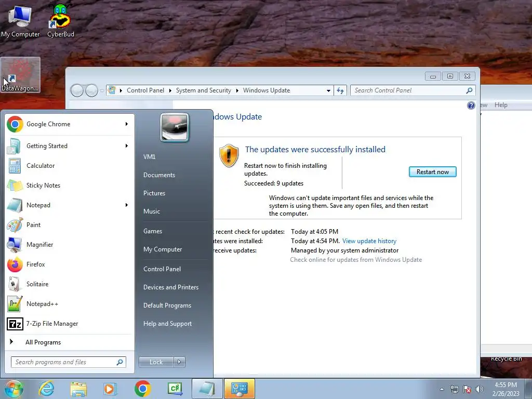532x399 pixels.
Task: Select the DataWagon desktop shortcut
Action: (20, 75)
